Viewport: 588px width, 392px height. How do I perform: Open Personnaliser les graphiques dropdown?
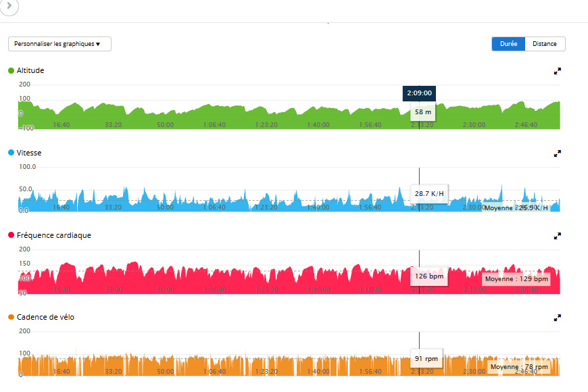point(59,44)
